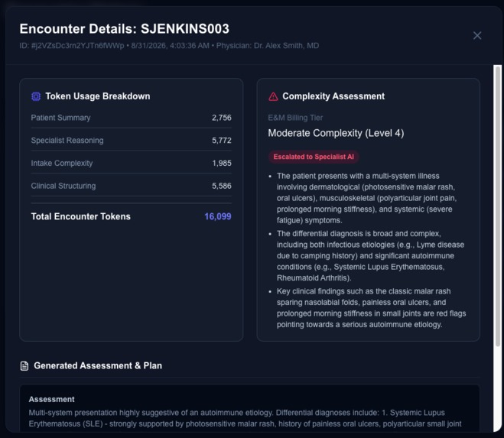
Task: Click the Complexity Assessment warning triangle icon
Action: pos(273,96)
